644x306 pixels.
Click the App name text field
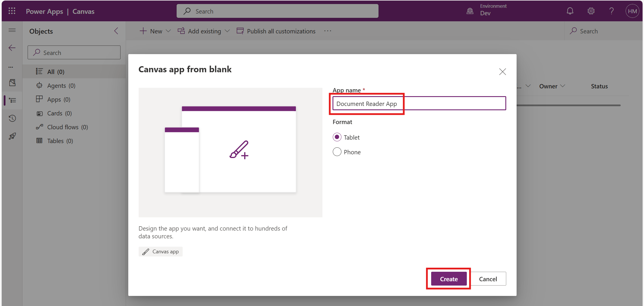pyautogui.click(x=419, y=104)
